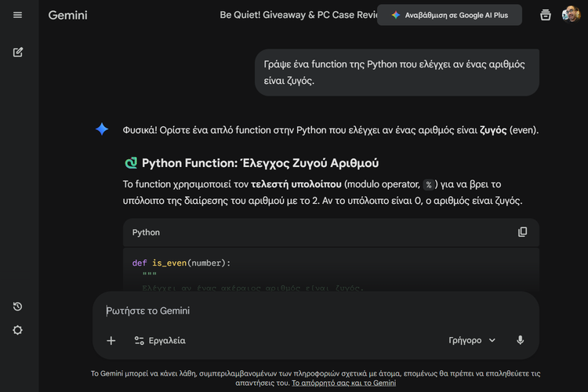Copy the Python code with the copy icon

[x=523, y=232]
